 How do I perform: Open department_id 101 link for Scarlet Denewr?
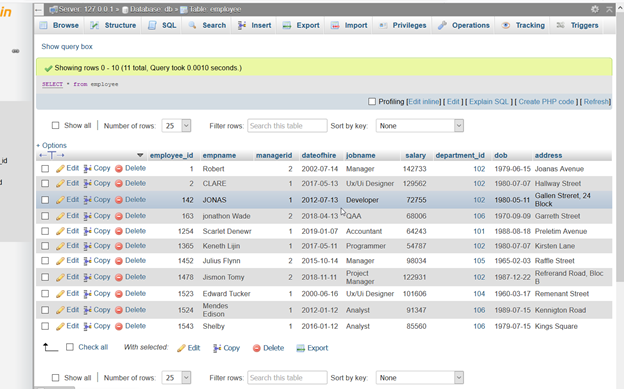pos(479,231)
